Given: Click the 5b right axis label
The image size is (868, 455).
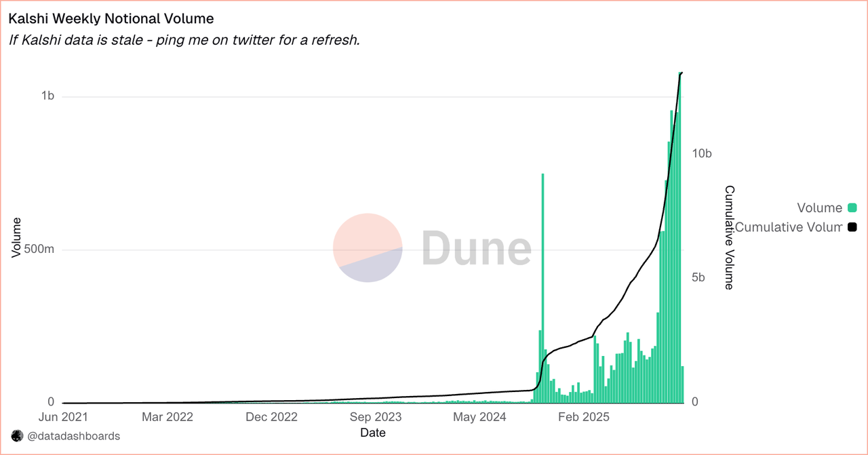Looking at the screenshot, I should [x=698, y=278].
